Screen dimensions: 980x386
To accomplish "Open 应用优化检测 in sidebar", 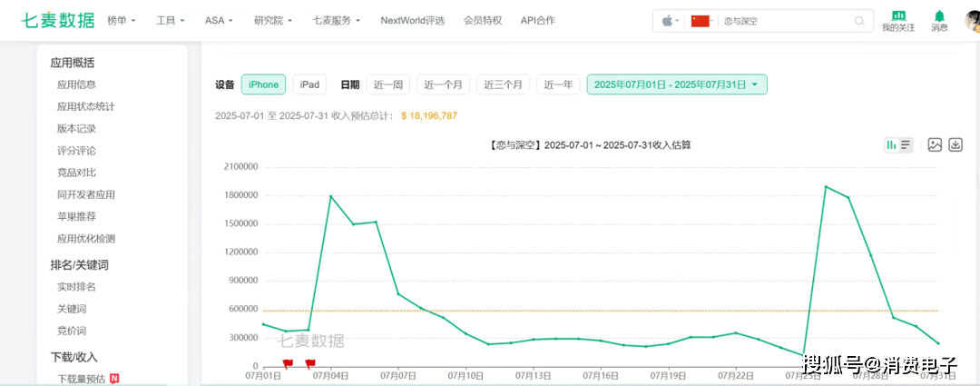I will pos(86,238).
